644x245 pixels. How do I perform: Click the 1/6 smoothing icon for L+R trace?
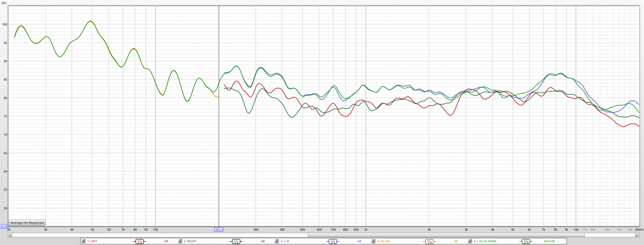click(x=332, y=241)
